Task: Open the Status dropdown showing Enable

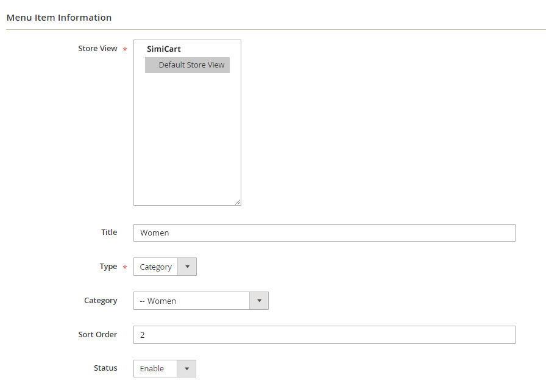Action: pos(165,369)
